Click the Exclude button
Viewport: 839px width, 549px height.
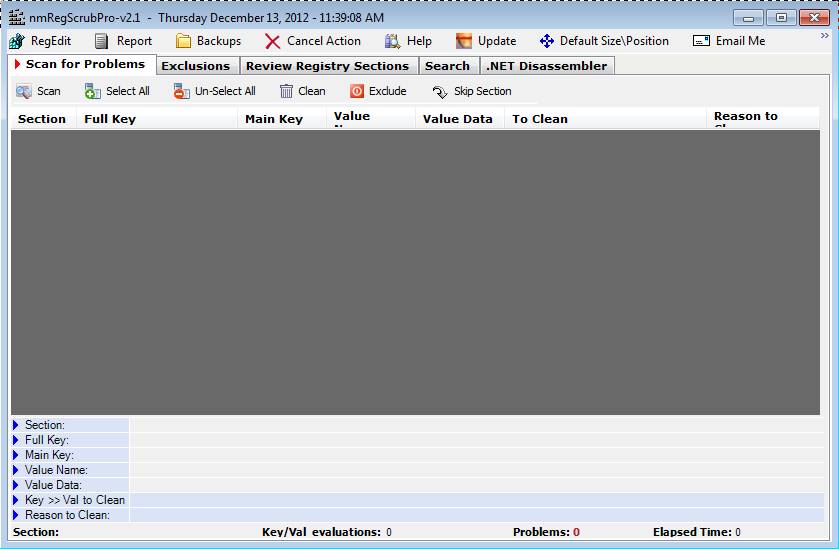click(378, 91)
